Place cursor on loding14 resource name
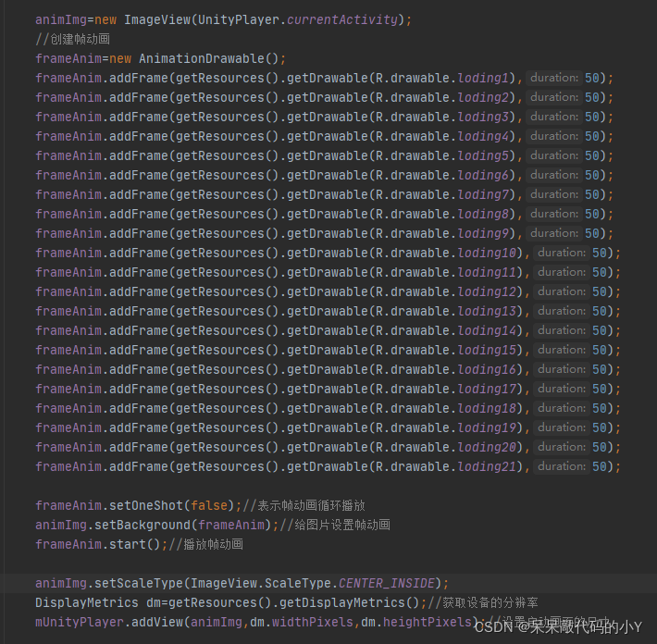This screenshot has height=644, width=657. tap(487, 330)
